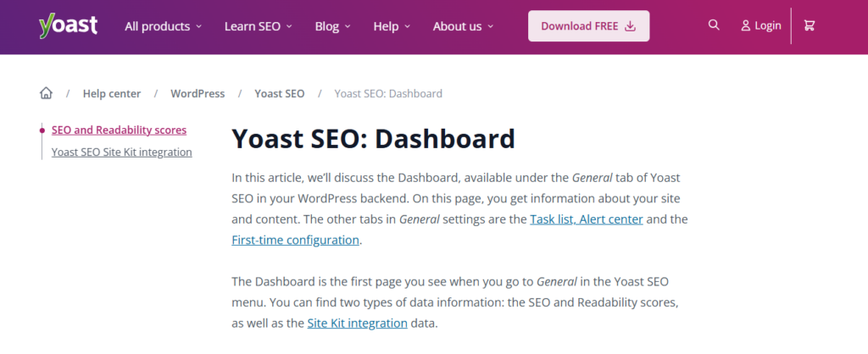Image resolution: width=868 pixels, height=354 pixels.
Task: Open the shopping cart icon
Action: [810, 25]
